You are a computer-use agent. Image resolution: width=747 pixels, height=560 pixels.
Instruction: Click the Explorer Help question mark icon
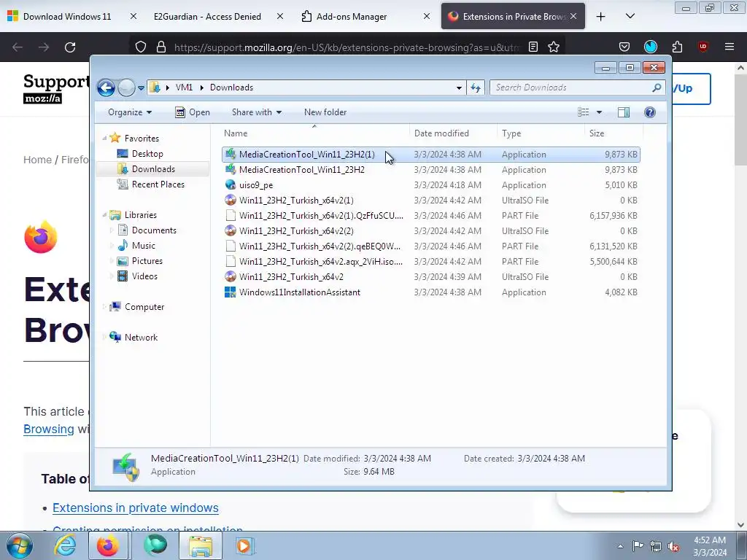click(650, 112)
